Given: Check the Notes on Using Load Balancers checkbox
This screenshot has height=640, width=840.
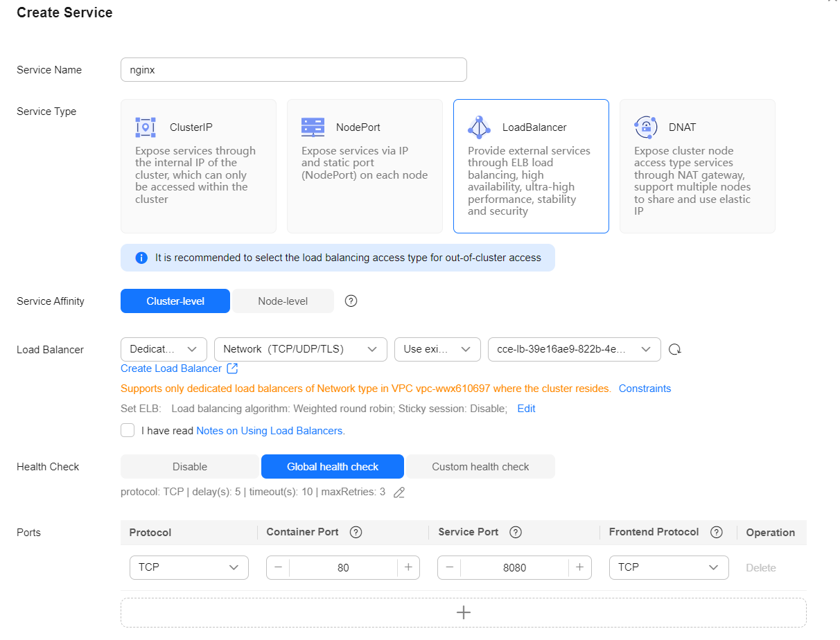Looking at the screenshot, I should point(128,430).
